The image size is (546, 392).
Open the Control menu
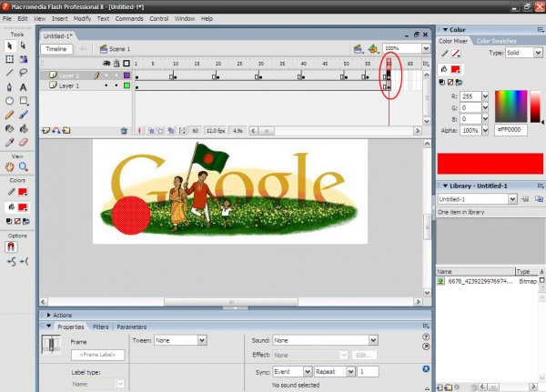point(158,19)
